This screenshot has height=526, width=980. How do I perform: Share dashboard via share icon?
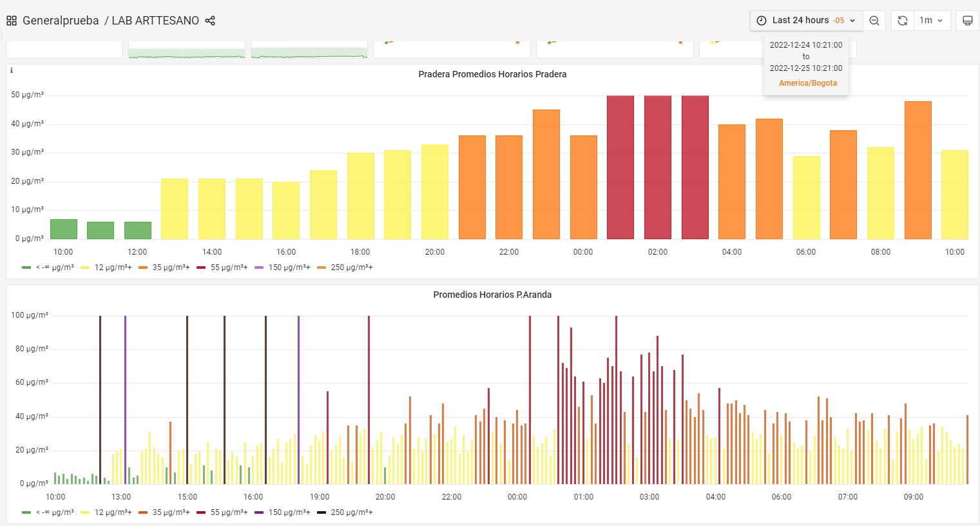(x=210, y=21)
